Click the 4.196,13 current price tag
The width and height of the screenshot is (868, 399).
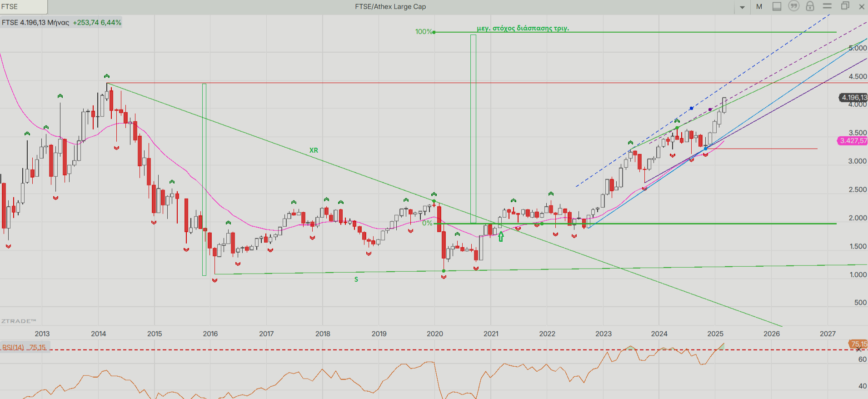[x=853, y=97]
